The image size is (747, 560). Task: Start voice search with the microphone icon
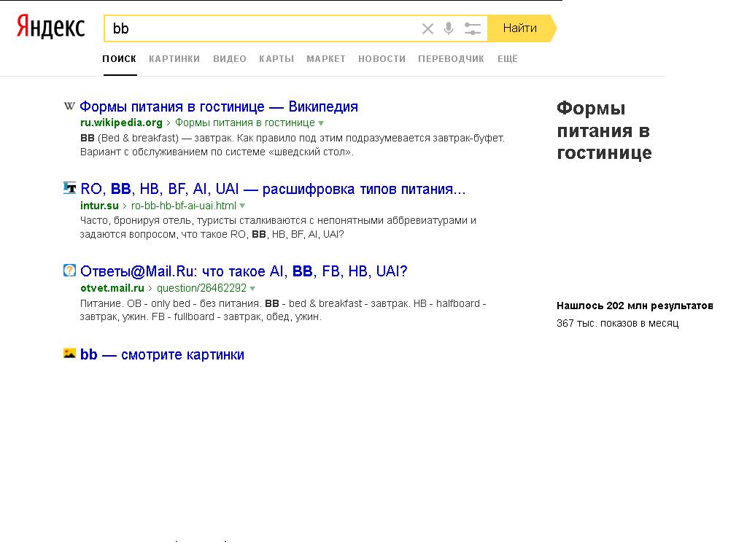point(449,28)
